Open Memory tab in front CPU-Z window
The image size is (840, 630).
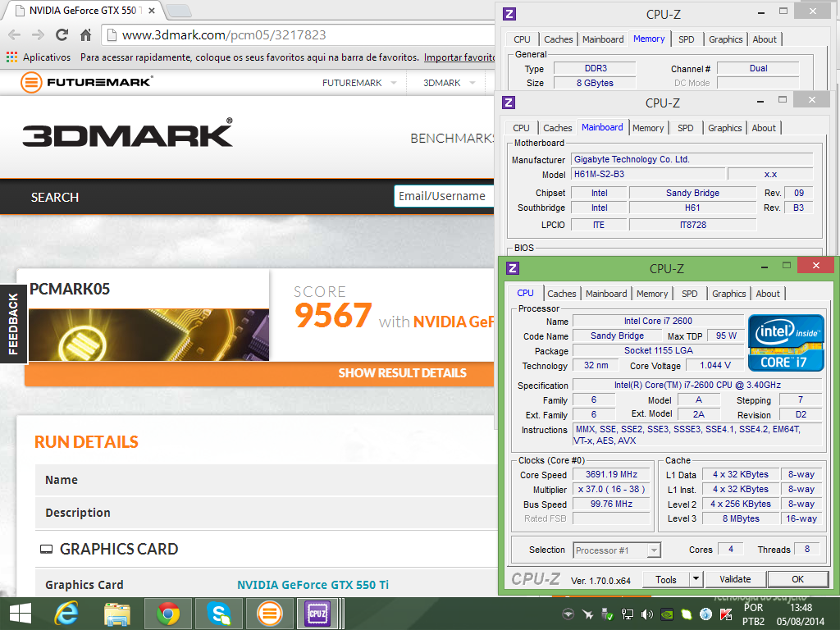[652, 294]
